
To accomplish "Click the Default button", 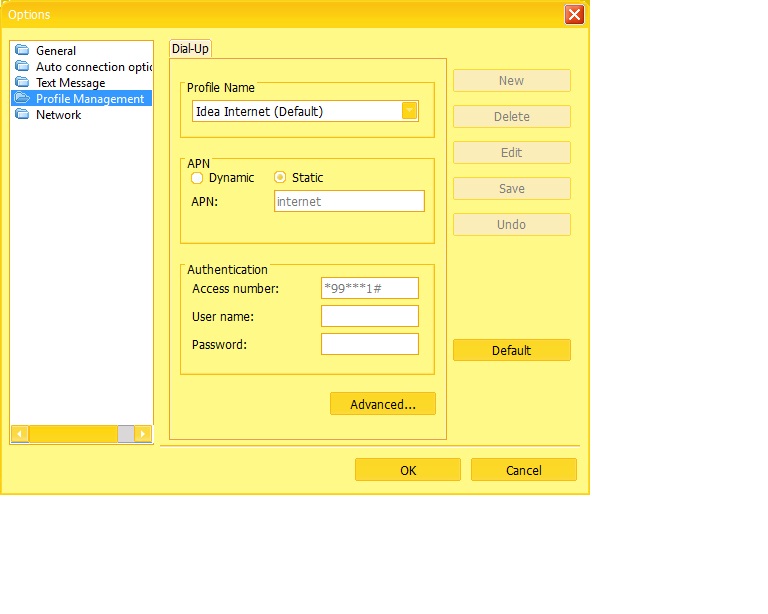I will tap(511, 351).
